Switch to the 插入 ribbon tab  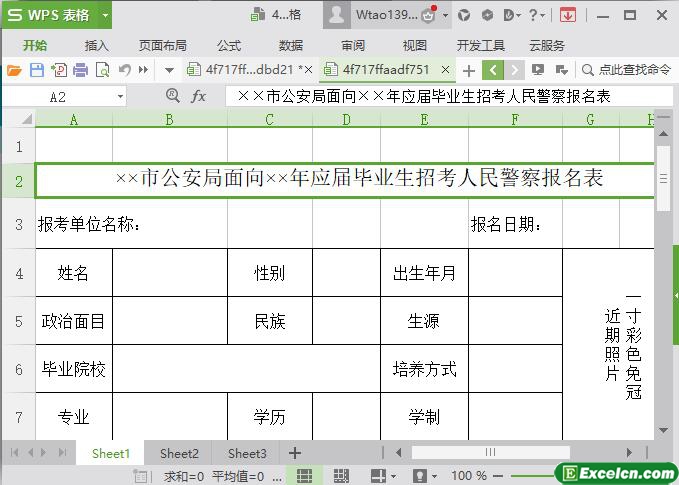(x=97, y=45)
